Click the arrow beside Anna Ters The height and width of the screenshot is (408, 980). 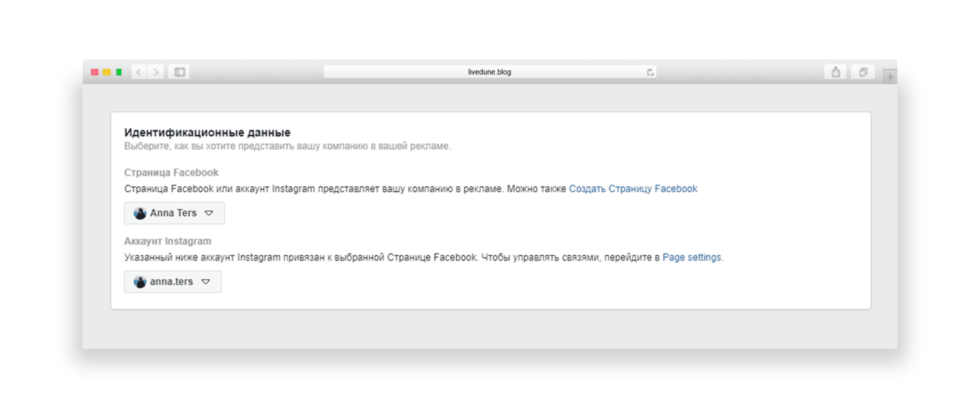[209, 213]
